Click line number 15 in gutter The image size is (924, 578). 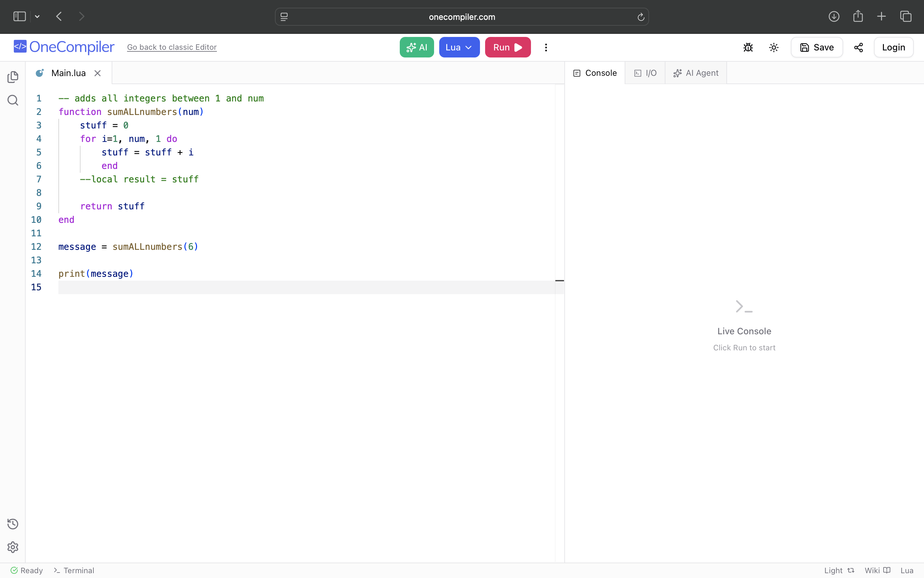pyautogui.click(x=36, y=287)
